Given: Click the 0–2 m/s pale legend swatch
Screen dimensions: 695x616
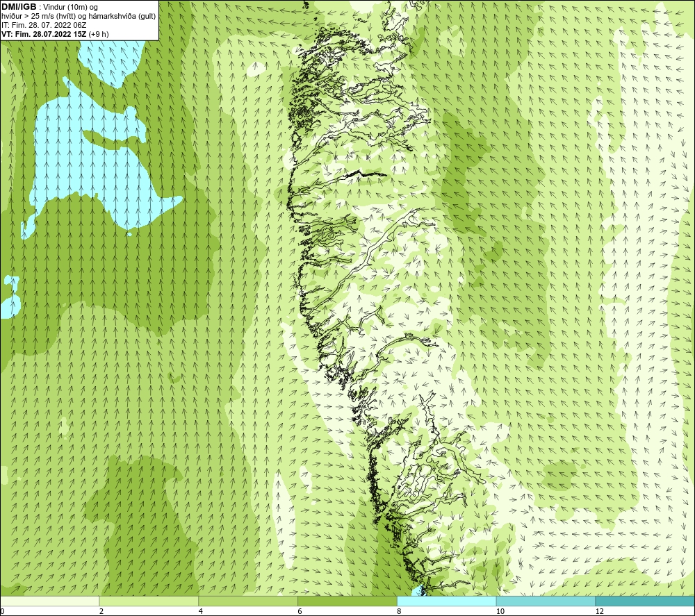Looking at the screenshot, I should (49, 601).
